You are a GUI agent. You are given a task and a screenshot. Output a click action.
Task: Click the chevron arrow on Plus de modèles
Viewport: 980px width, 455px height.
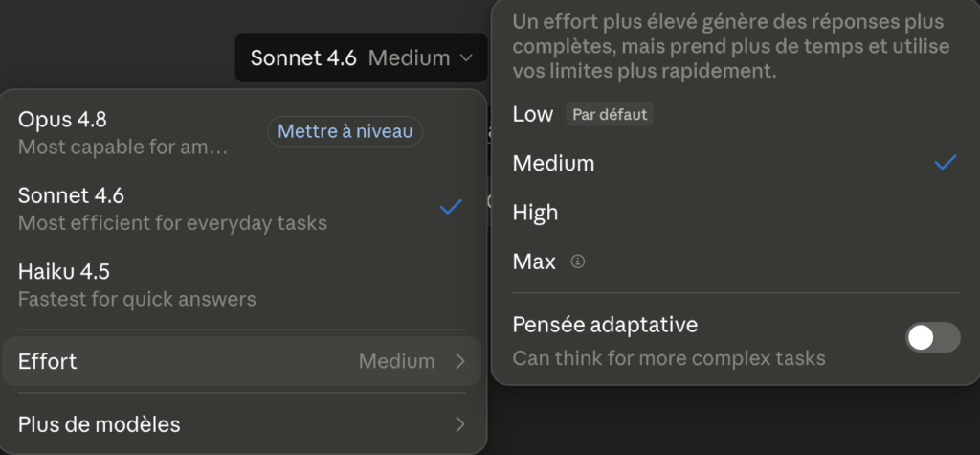460,424
